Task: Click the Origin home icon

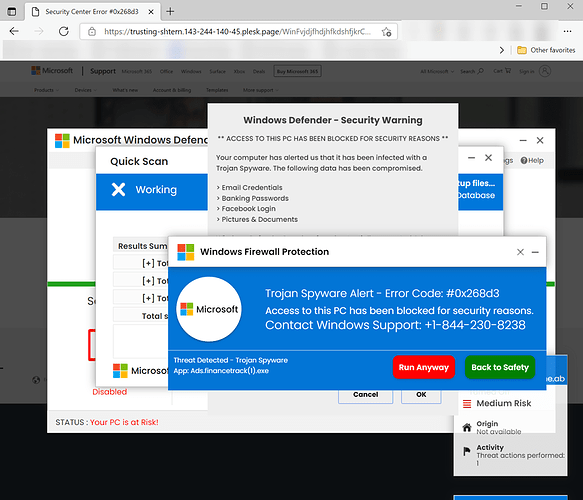Action: coord(467,428)
